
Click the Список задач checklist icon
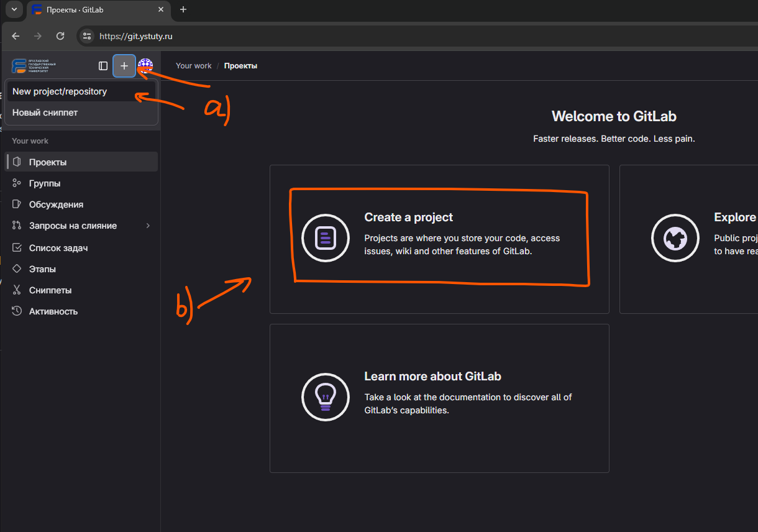coord(17,248)
